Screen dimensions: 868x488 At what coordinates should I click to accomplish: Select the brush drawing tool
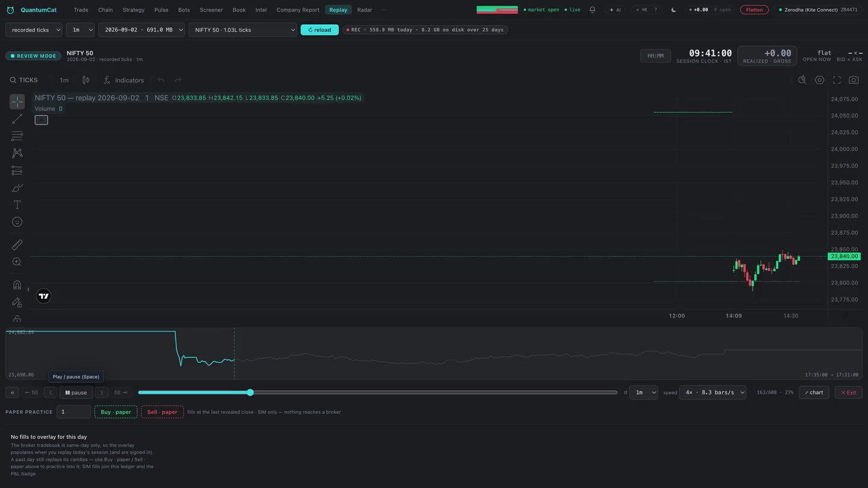tap(17, 188)
